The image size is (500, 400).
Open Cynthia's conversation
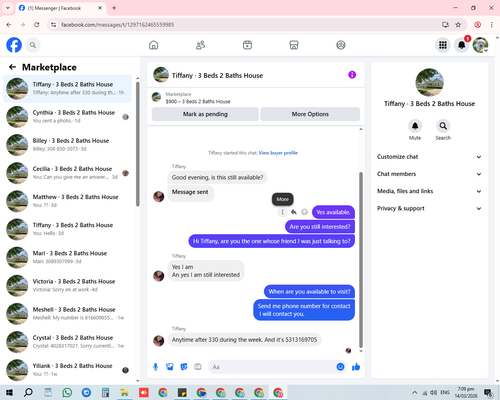click(x=67, y=117)
